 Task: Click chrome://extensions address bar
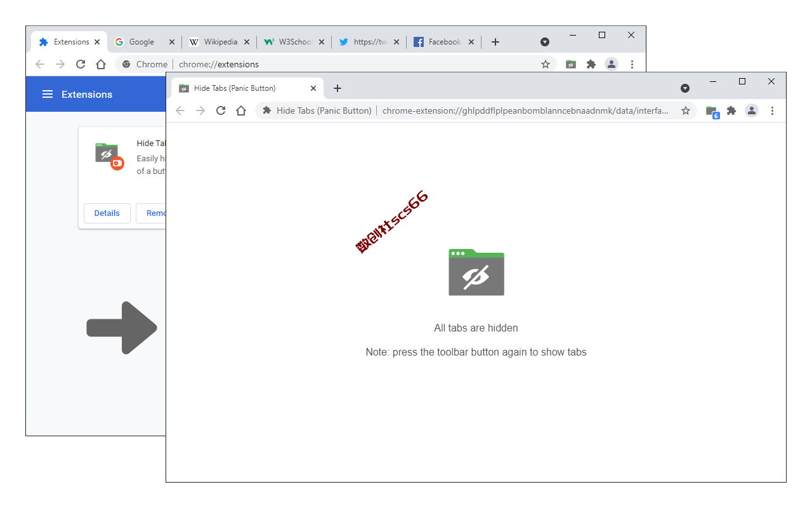tap(336, 64)
